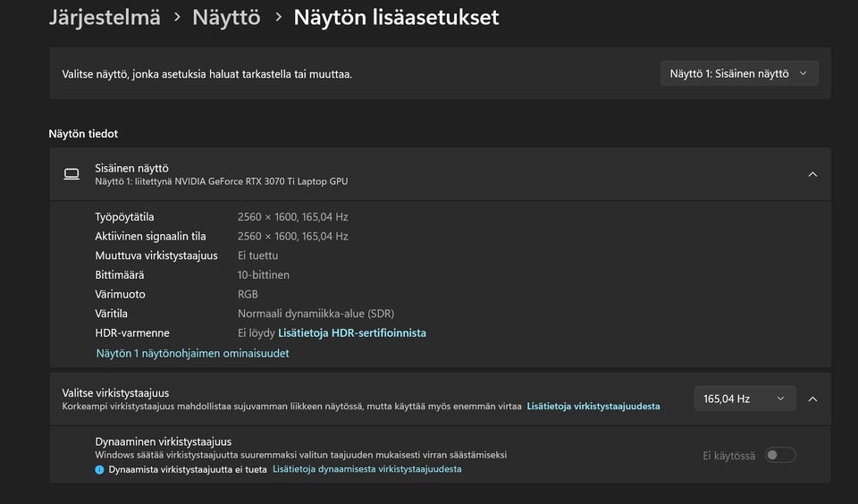Viewport: 858px width, 504px height.
Task: Click the second breadcrumb separator arrow
Action: (x=277, y=17)
